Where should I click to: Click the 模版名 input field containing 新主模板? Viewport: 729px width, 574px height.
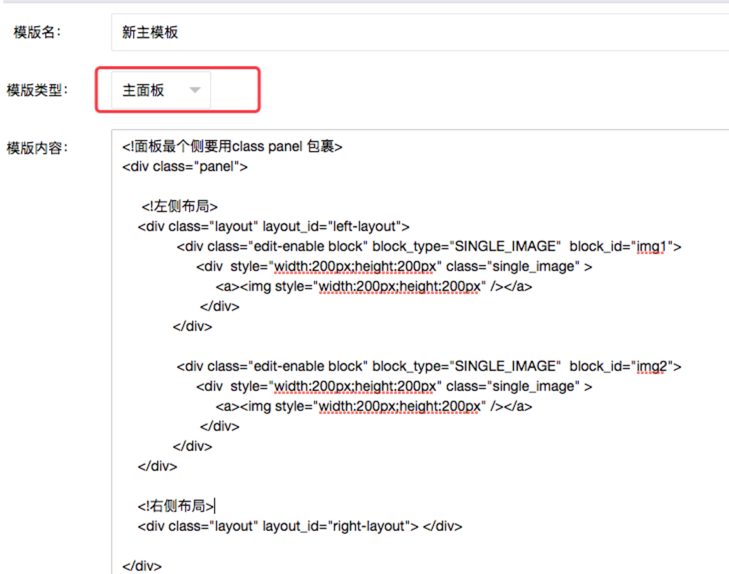(x=420, y=32)
